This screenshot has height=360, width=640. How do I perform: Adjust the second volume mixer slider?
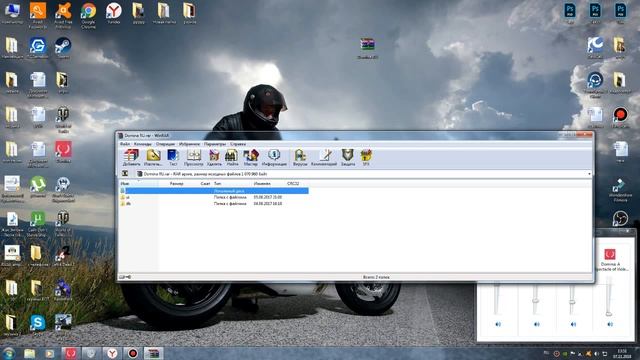point(536,301)
